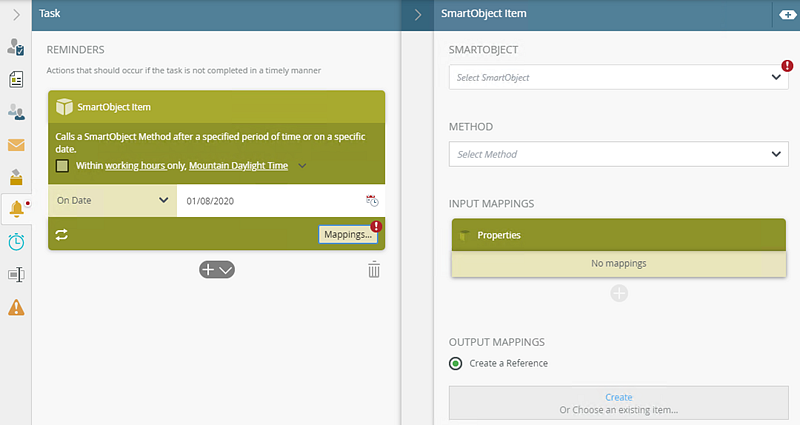The height and width of the screenshot is (425, 800).
Task: Open the Task Details tab icon in sidebar
Action: tap(16, 47)
